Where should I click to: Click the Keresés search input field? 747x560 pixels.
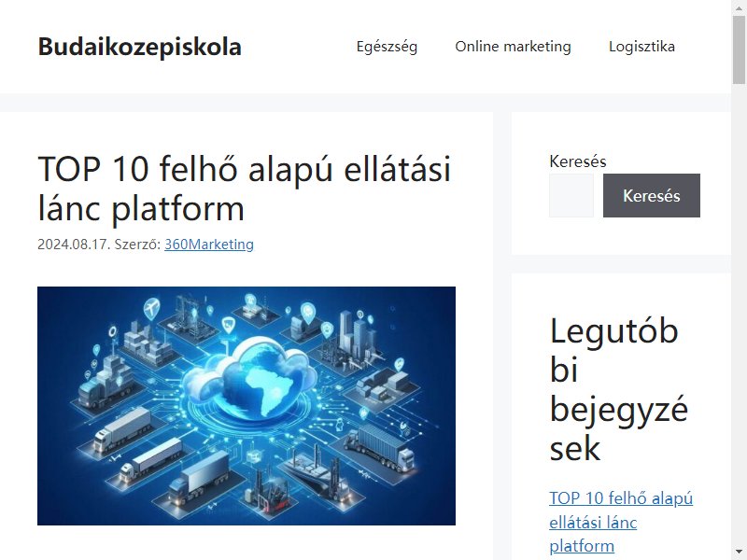tap(571, 195)
